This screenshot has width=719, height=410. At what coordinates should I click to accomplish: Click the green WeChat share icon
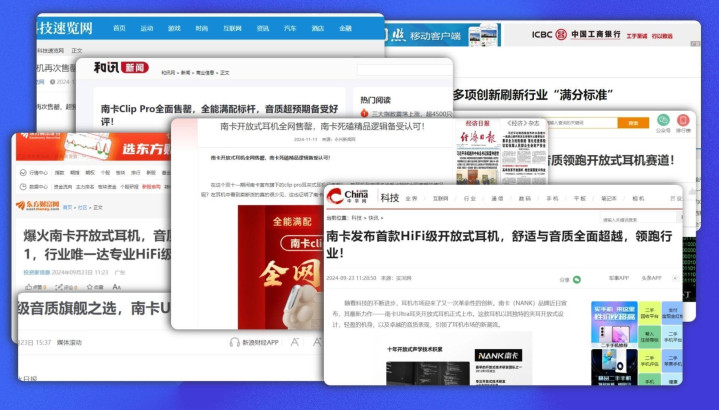(577, 279)
